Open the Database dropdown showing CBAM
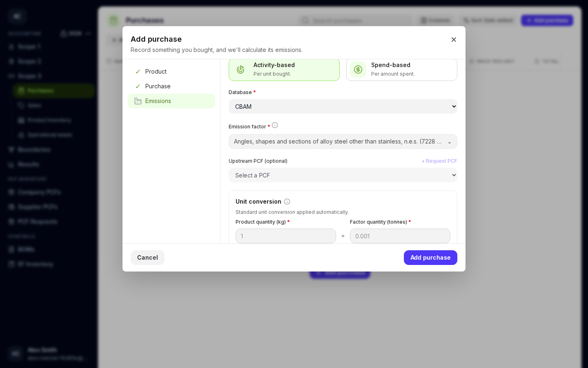 click(343, 106)
